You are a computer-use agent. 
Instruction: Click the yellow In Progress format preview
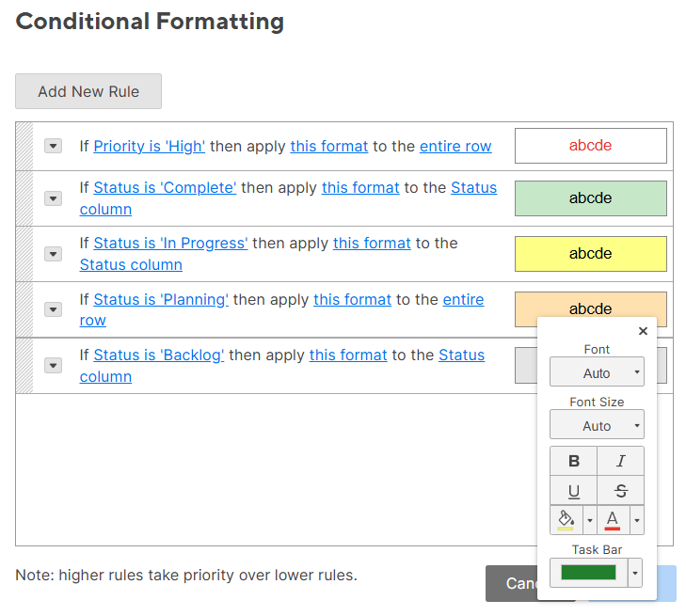coord(590,253)
